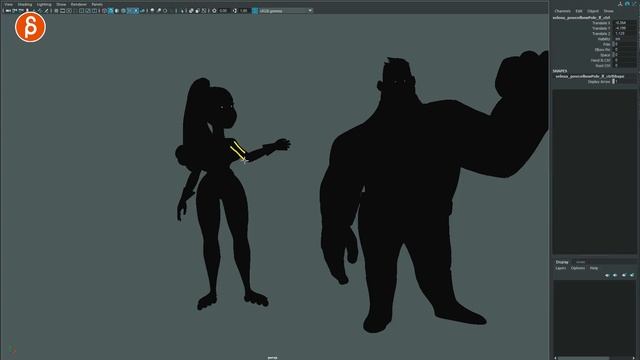
Task: Click the move layer down icon
Action: click(x=615, y=275)
